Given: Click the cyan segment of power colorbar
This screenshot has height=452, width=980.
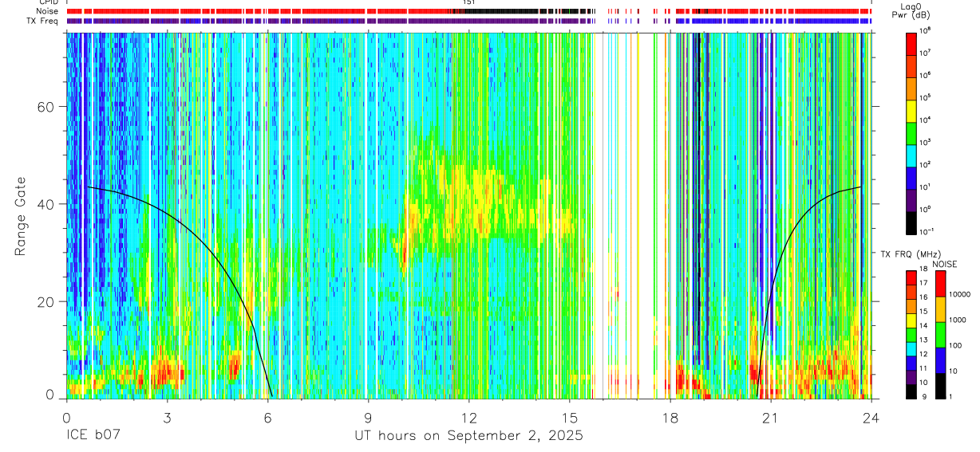Looking at the screenshot, I should 911,155.
